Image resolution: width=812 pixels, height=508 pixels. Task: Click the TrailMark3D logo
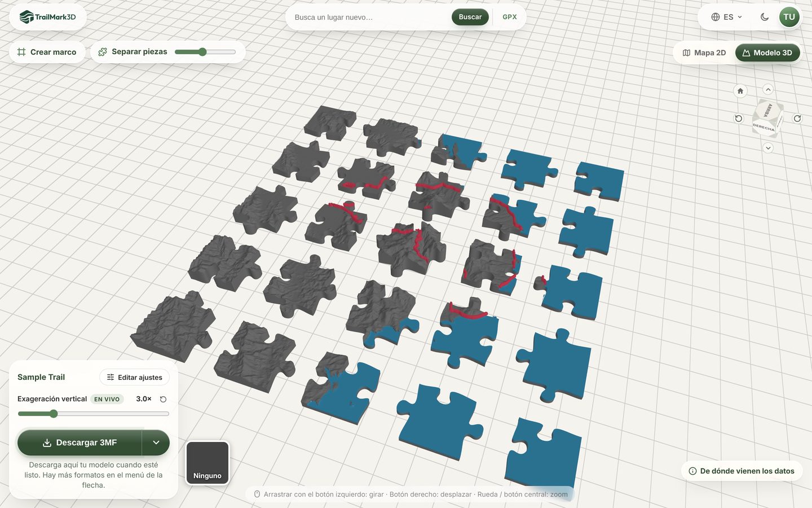[x=47, y=17]
